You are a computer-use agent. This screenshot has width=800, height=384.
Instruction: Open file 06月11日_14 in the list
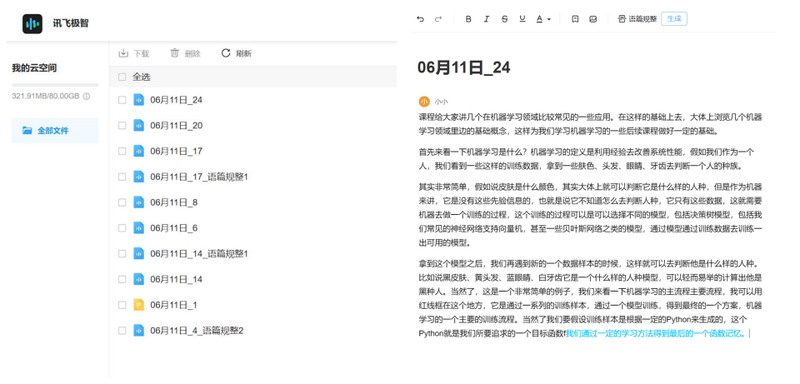[x=176, y=279]
